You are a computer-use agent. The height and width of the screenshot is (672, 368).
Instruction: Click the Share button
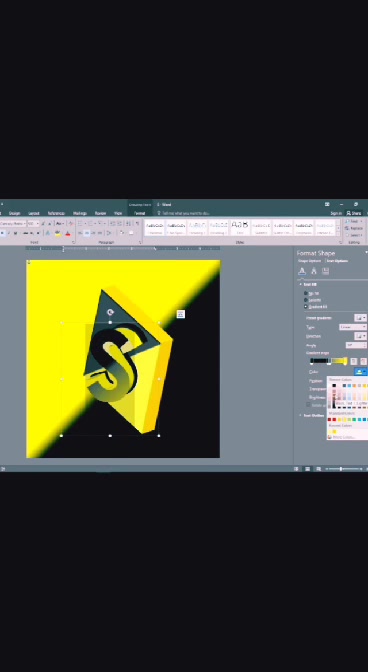(354, 213)
